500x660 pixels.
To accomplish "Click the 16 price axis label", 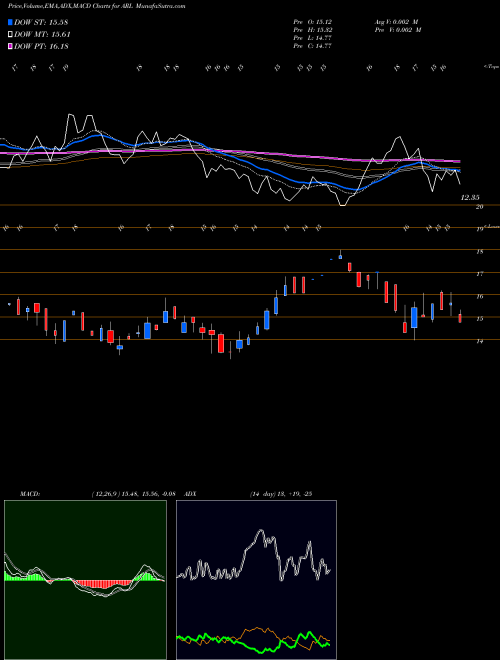I will click(479, 296).
